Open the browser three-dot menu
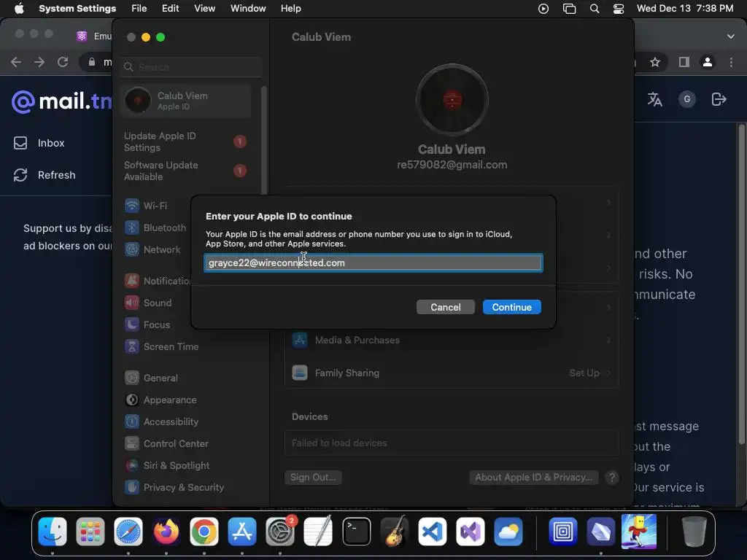 tap(731, 62)
